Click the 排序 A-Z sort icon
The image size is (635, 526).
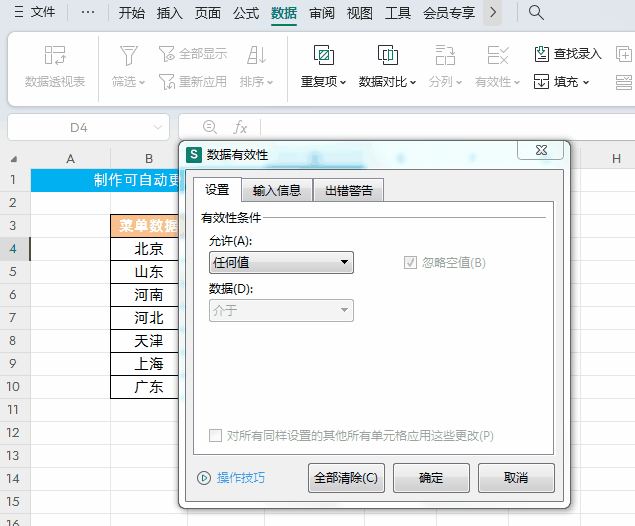click(257, 55)
